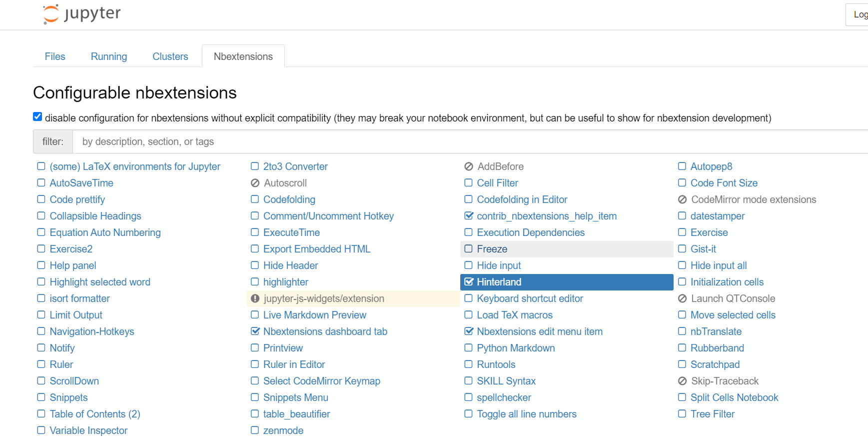Click checkbox icon beside Toggle all line numbers

tap(468, 413)
